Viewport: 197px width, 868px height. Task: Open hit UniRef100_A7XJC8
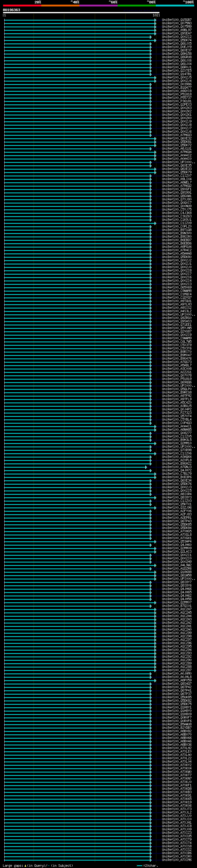point(176,826)
